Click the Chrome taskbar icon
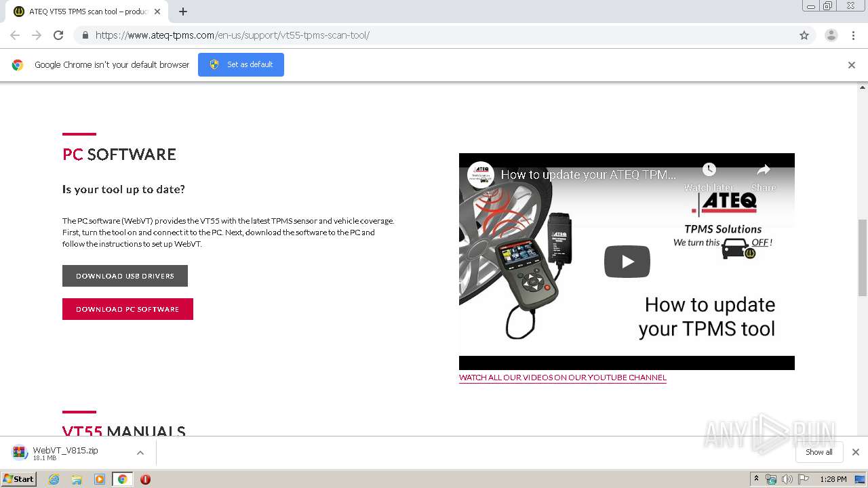Screen dimensions: 868x488 tap(122, 479)
